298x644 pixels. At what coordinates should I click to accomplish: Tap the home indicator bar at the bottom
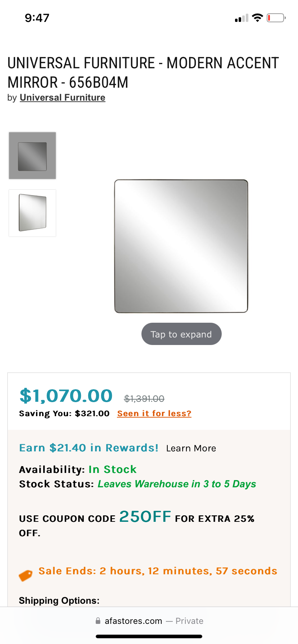149,636
